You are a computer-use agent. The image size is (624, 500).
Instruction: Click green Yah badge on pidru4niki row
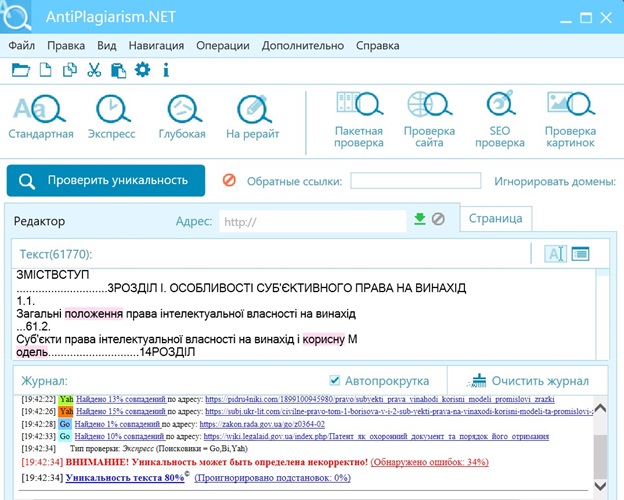tap(66, 399)
